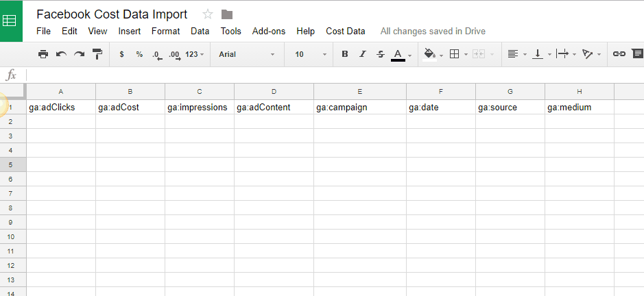Select the ga:campaign cell
644x296 pixels.
point(360,107)
